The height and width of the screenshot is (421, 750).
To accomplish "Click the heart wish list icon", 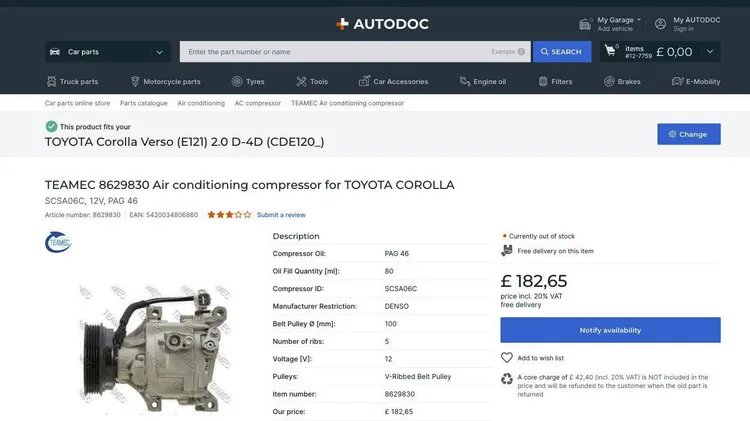I will pyautogui.click(x=507, y=357).
